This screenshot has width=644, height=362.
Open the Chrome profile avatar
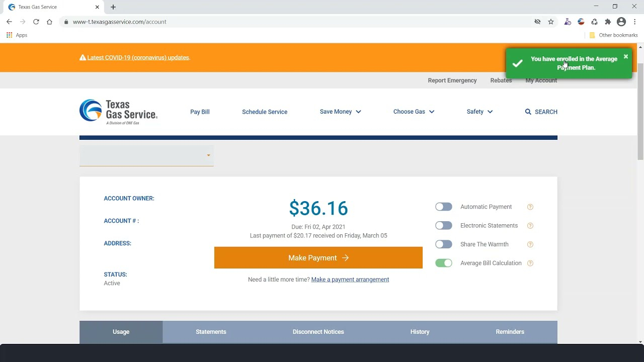(x=621, y=22)
